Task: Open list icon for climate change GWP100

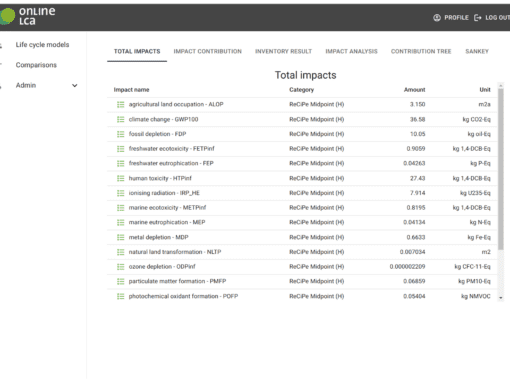Action: (x=120, y=119)
